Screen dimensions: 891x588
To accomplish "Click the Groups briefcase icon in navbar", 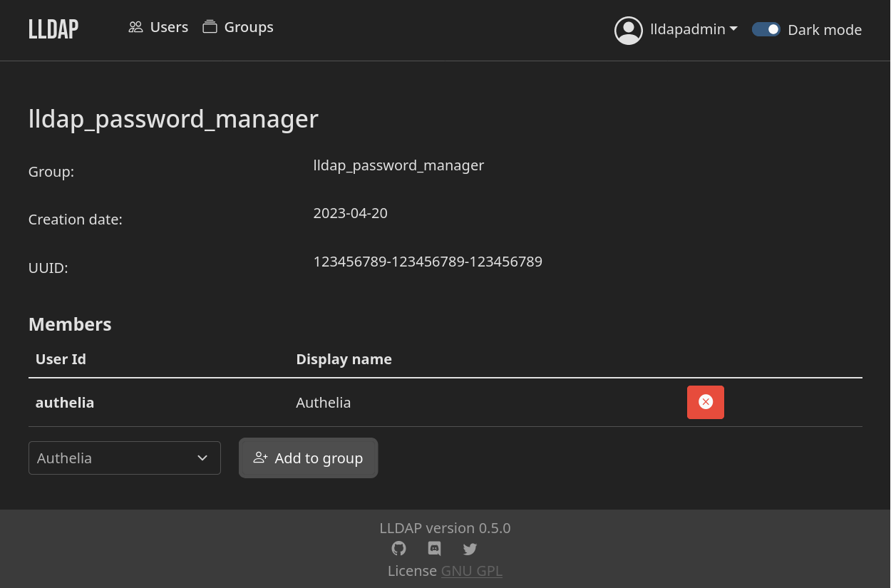I will point(210,26).
